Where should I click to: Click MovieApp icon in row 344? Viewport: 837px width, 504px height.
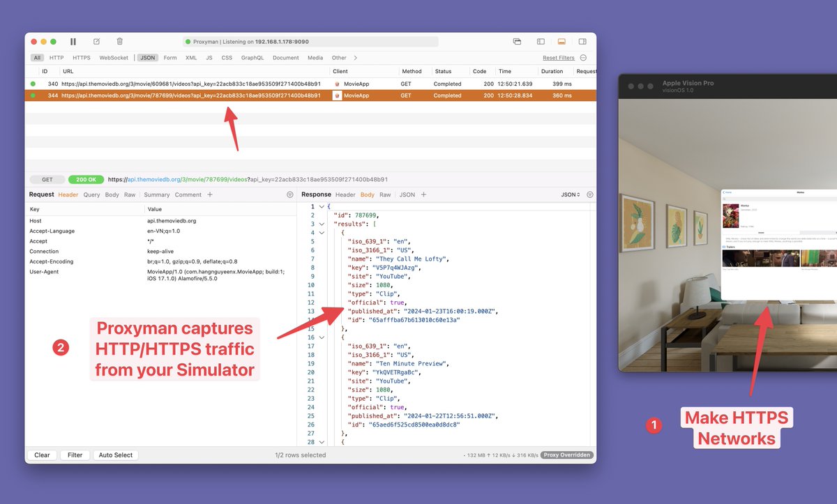coord(338,96)
